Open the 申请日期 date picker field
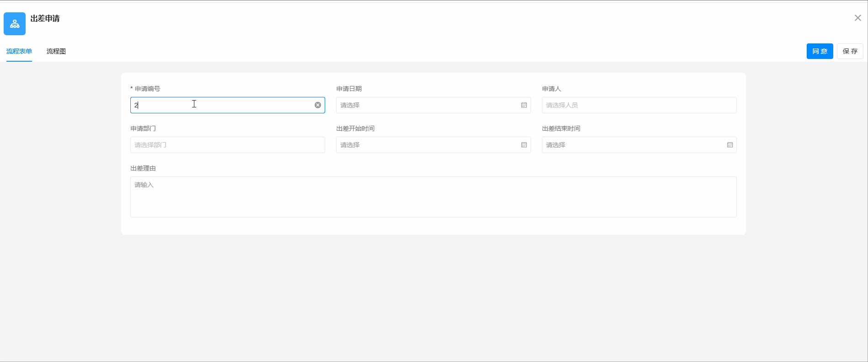 (428, 105)
